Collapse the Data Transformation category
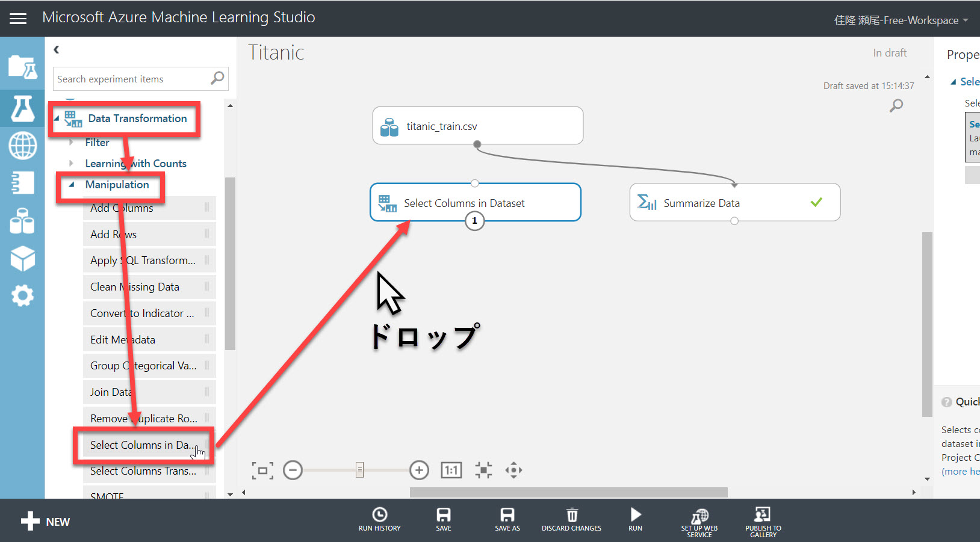Image resolution: width=980 pixels, height=542 pixels. [x=57, y=119]
